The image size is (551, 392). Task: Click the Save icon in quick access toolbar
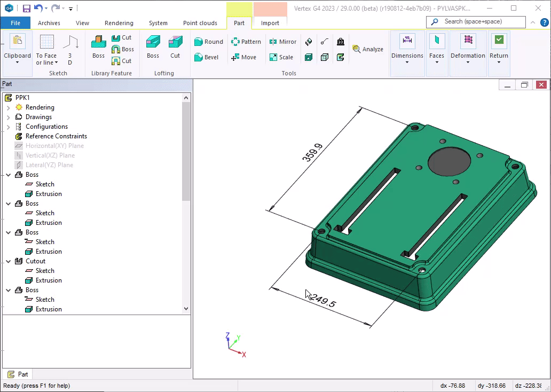click(x=26, y=8)
